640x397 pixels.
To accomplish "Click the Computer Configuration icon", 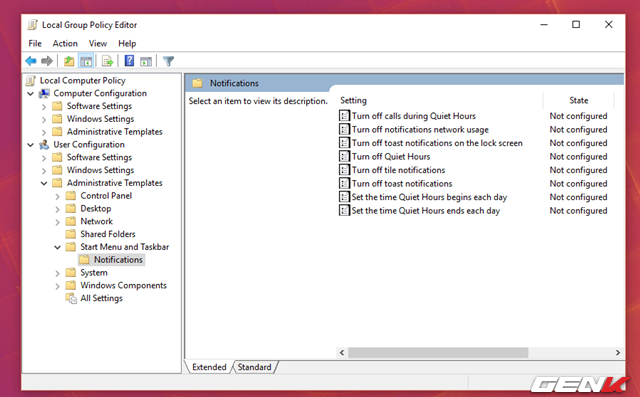I will [x=44, y=93].
